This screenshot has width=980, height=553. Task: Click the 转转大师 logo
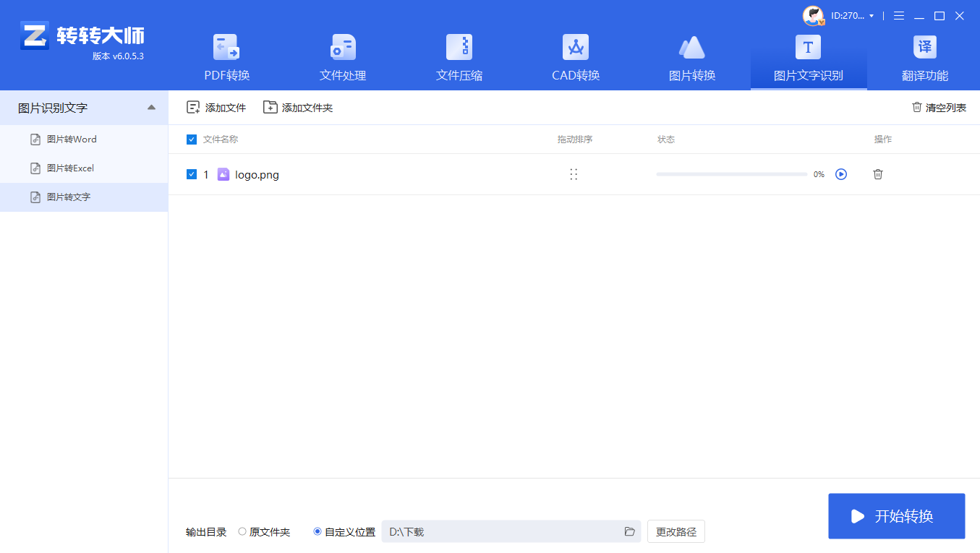[35, 36]
